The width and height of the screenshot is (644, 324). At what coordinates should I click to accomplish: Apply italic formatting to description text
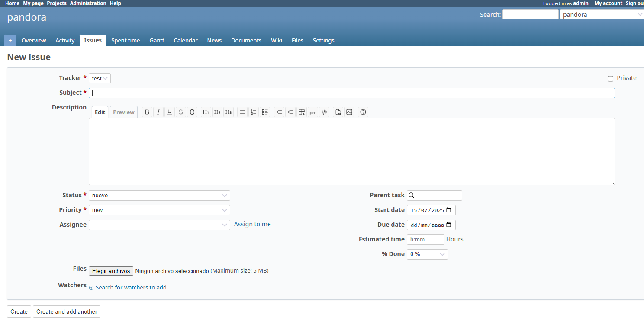click(x=158, y=112)
